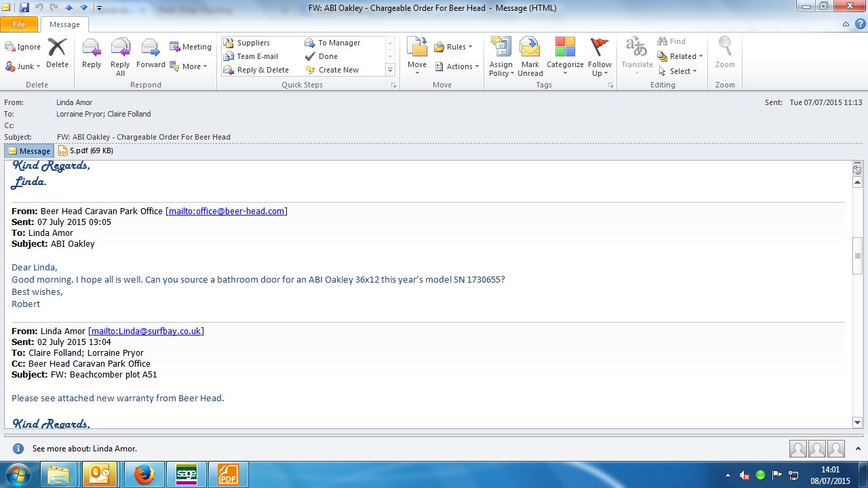Screen dimensions: 868x488
Task: Click the office@beer-head.com mail link
Action: [x=226, y=211]
